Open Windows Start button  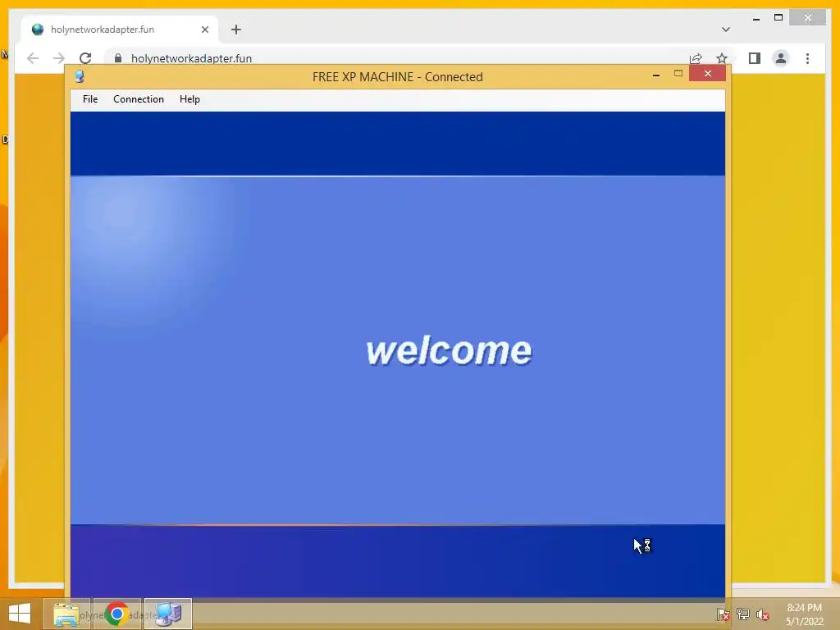coord(20,614)
